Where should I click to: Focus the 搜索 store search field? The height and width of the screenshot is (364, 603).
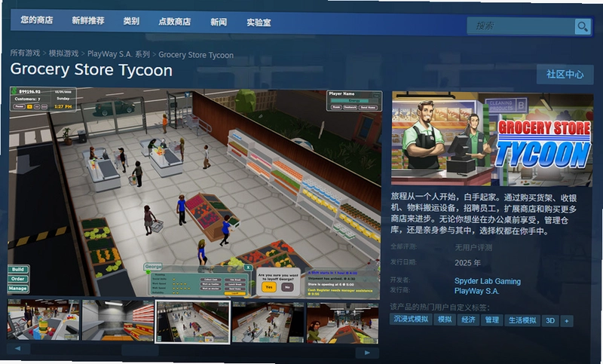tap(521, 26)
